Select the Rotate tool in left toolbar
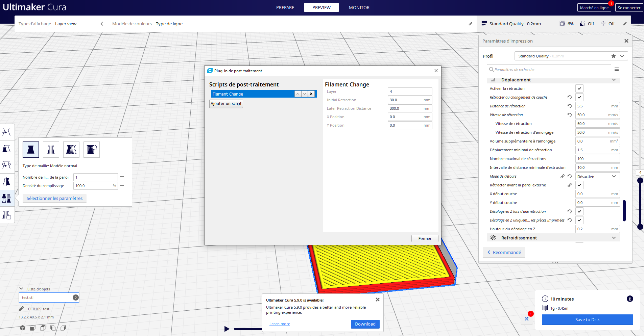This screenshot has width=644, height=336. pos(6,165)
